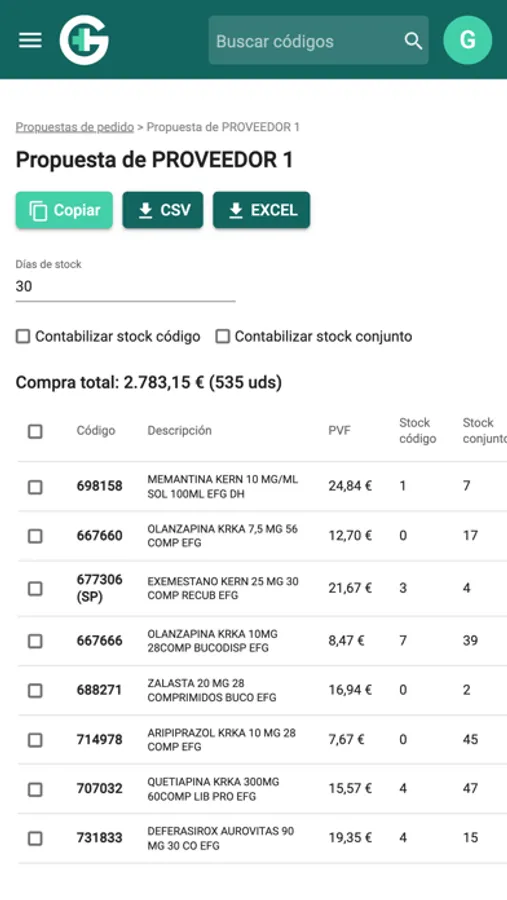Click code 677306 (SP)
This screenshot has width=507, height=900.
tap(99, 588)
